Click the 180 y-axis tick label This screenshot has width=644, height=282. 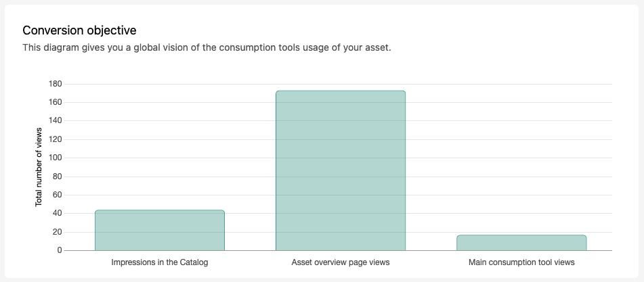coord(55,84)
